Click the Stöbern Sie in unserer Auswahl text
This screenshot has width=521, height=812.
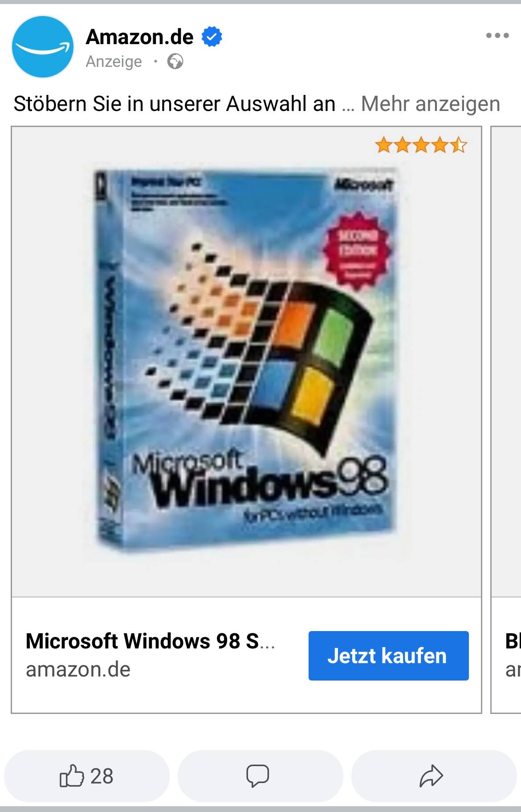click(x=174, y=104)
